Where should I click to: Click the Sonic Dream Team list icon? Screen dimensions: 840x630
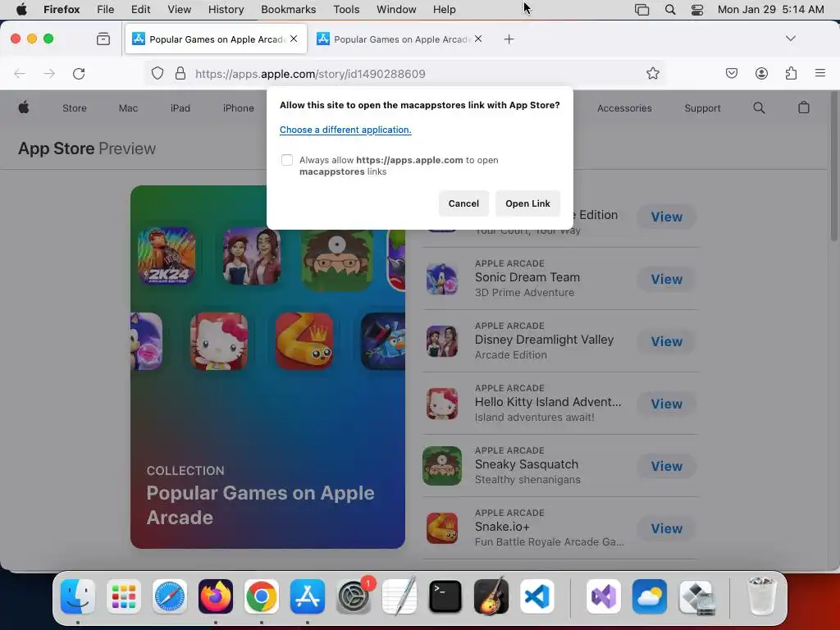(442, 279)
